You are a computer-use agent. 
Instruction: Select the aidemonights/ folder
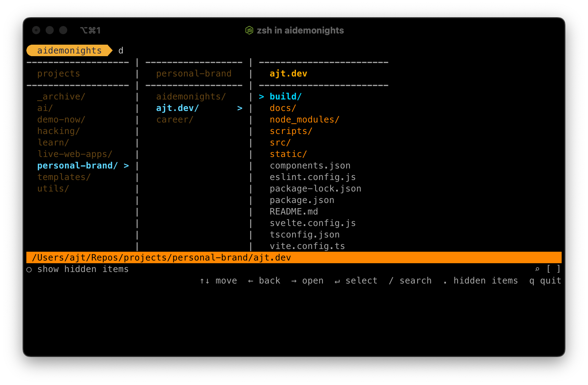click(191, 97)
